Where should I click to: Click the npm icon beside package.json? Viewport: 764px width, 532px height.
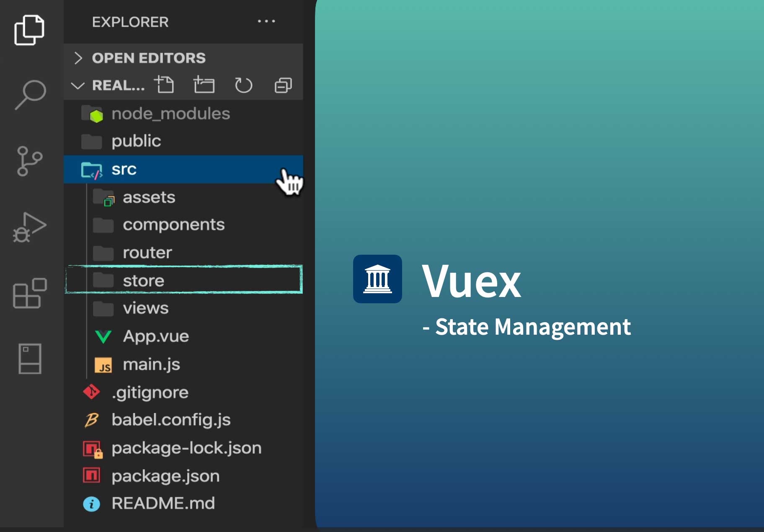91,476
